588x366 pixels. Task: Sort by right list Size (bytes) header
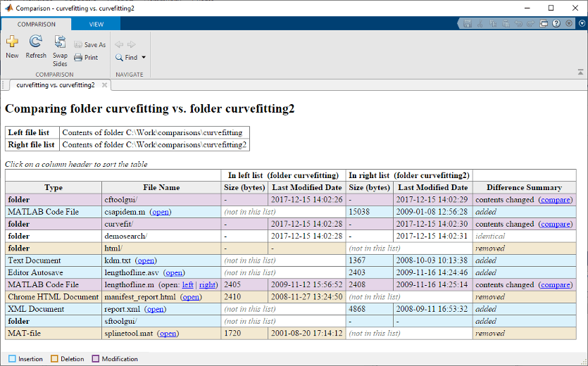[x=370, y=187]
